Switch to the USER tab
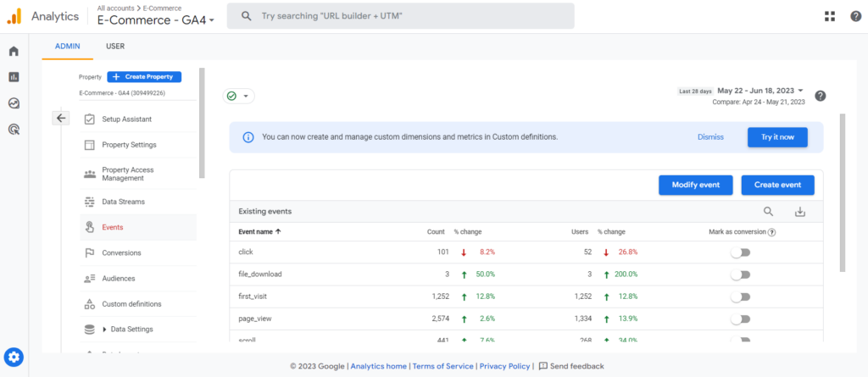Image resolution: width=868 pixels, height=377 pixels. click(x=115, y=47)
